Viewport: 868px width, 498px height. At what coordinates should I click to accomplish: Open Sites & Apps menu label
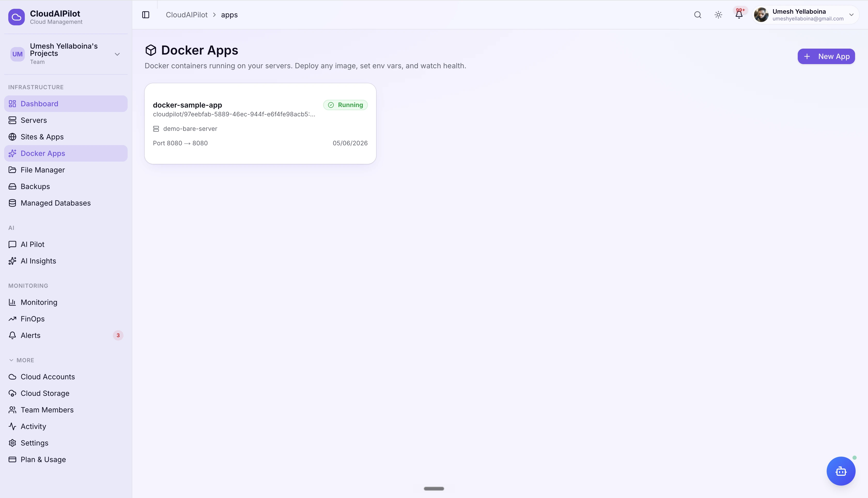click(x=42, y=137)
